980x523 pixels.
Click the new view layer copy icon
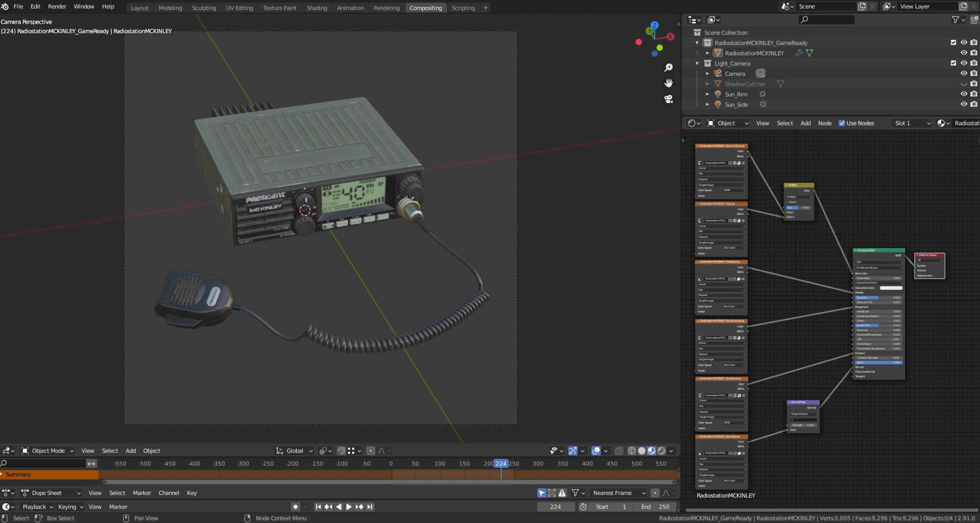963,6
